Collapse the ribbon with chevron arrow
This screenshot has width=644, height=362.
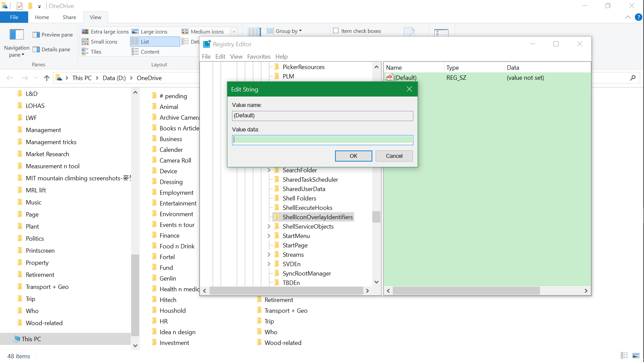click(628, 17)
